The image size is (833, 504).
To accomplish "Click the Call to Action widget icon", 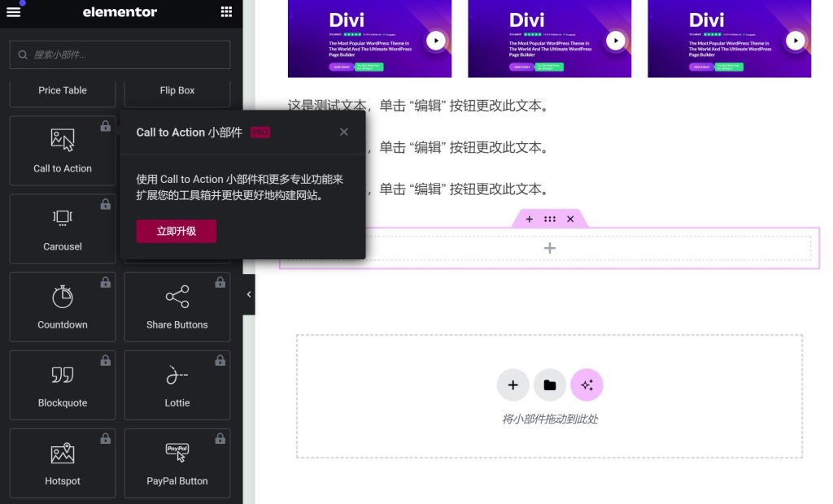I will click(x=62, y=140).
